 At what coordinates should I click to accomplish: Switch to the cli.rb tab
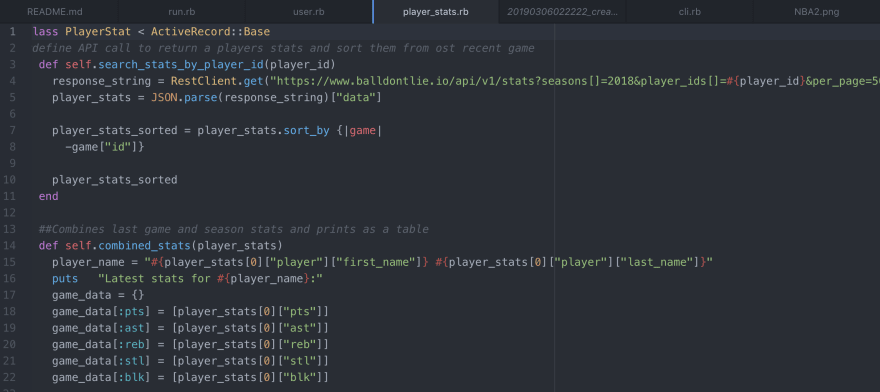click(690, 12)
